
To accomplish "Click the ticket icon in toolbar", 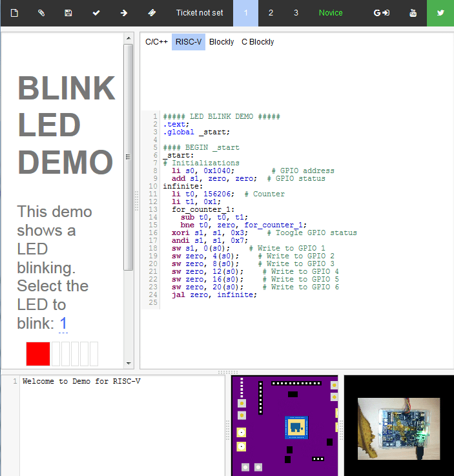I will (x=152, y=13).
